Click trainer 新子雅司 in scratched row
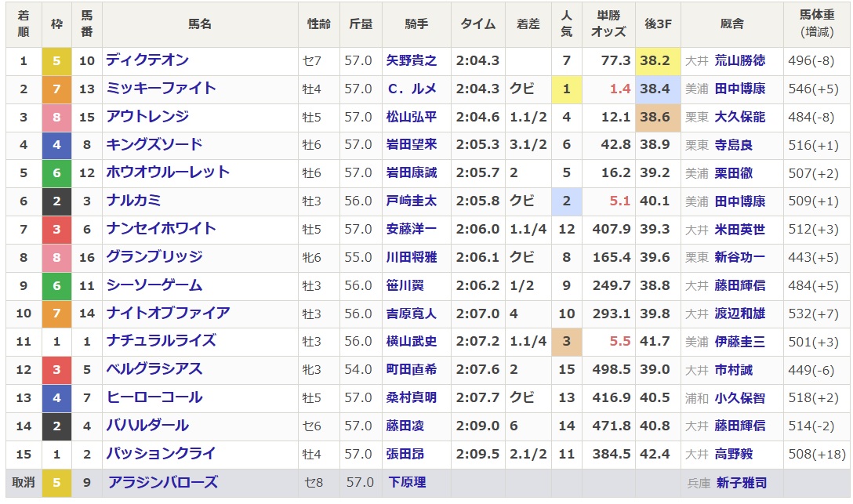 pyautogui.click(x=739, y=483)
